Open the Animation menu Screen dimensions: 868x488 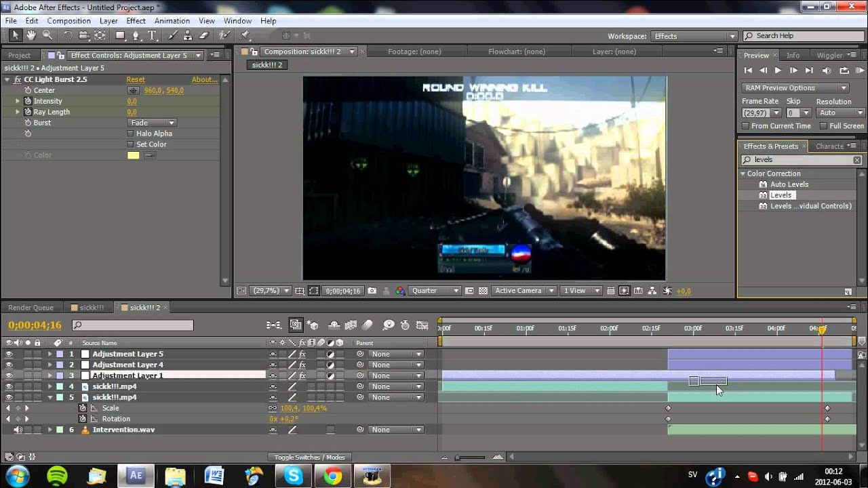point(172,21)
